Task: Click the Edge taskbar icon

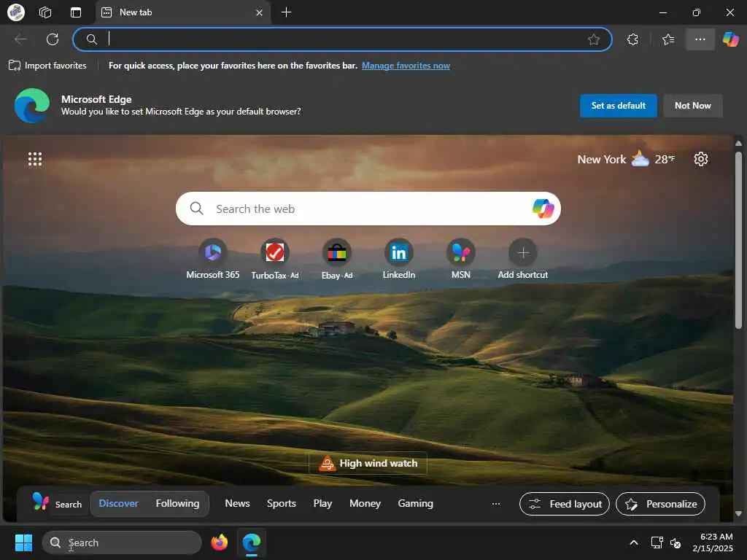Action: pos(252,542)
